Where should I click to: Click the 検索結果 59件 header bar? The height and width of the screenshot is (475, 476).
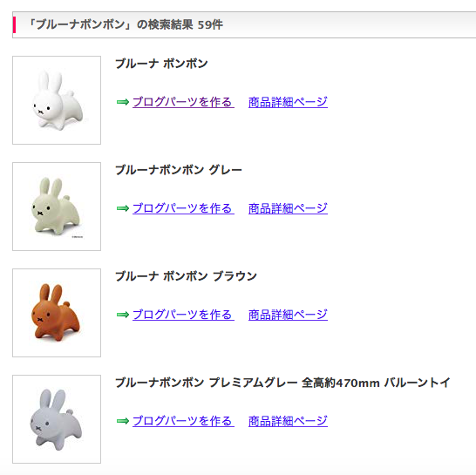pyautogui.click(x=244, y=25)
